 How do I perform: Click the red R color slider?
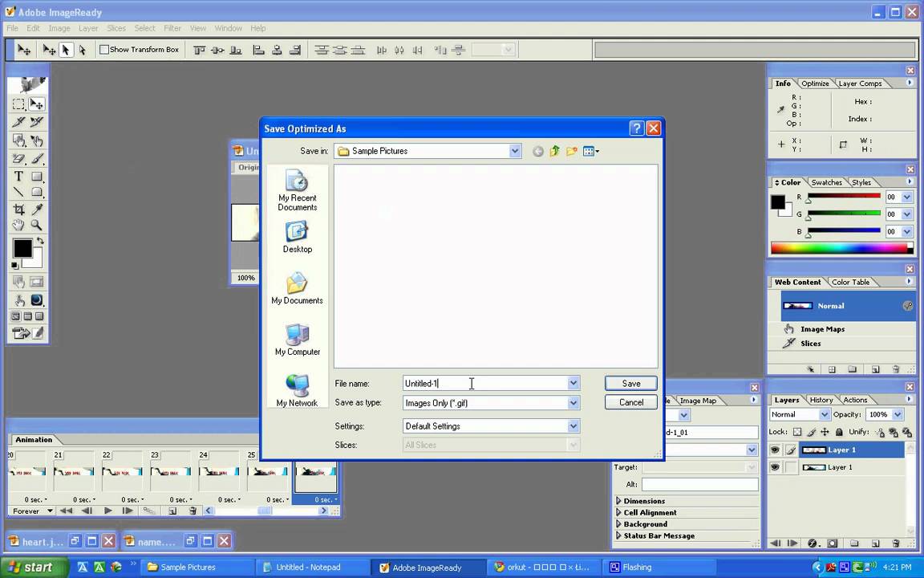(x=844, y=196)
